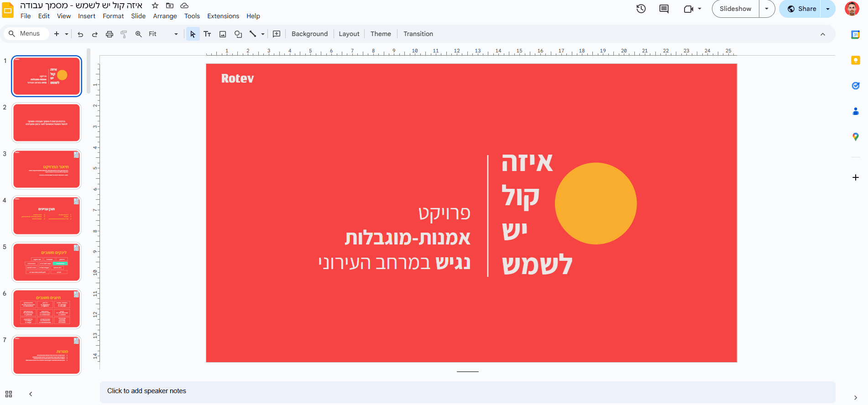Star this presentation
The height and width of the screenshot is (405, 868).
pyautogui.click(x=155, y=5)
